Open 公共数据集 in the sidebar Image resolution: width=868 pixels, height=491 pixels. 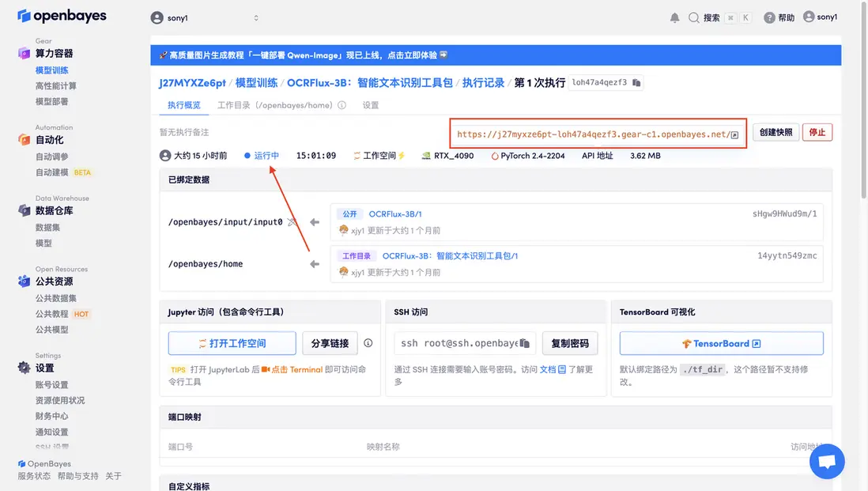(x=56, y=298)
